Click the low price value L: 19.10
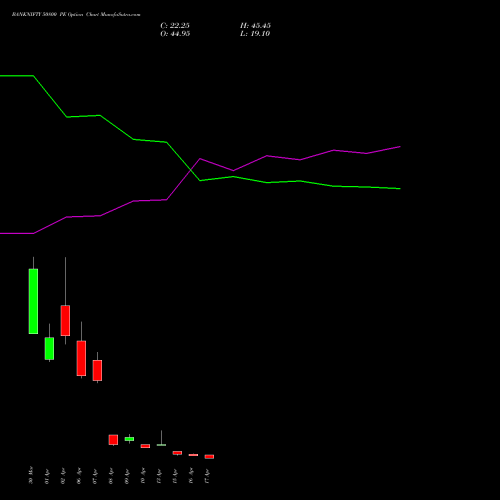500x500 pixels. [x=255, y=34]
